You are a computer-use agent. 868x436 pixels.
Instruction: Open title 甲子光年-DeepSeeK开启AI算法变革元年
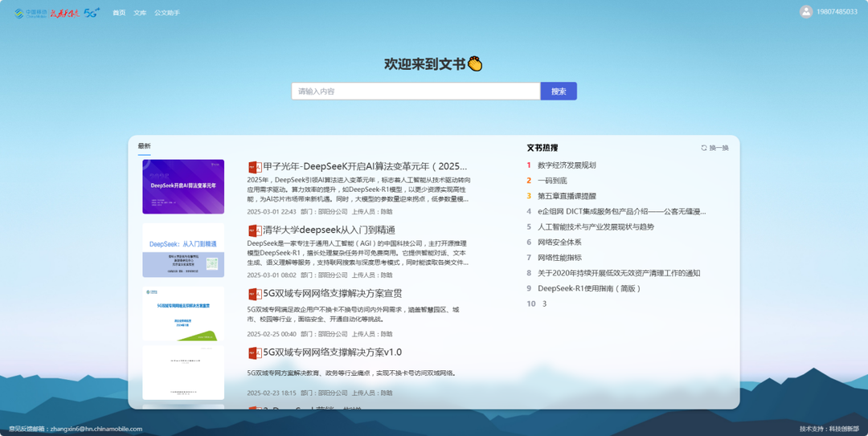click(x=365, y=166)
